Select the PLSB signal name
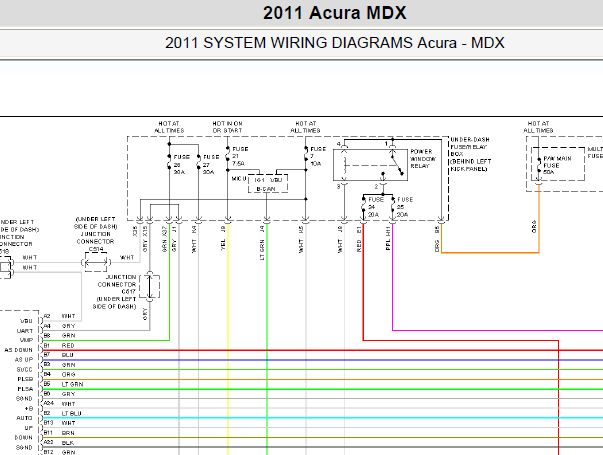 tap(25, 379)
